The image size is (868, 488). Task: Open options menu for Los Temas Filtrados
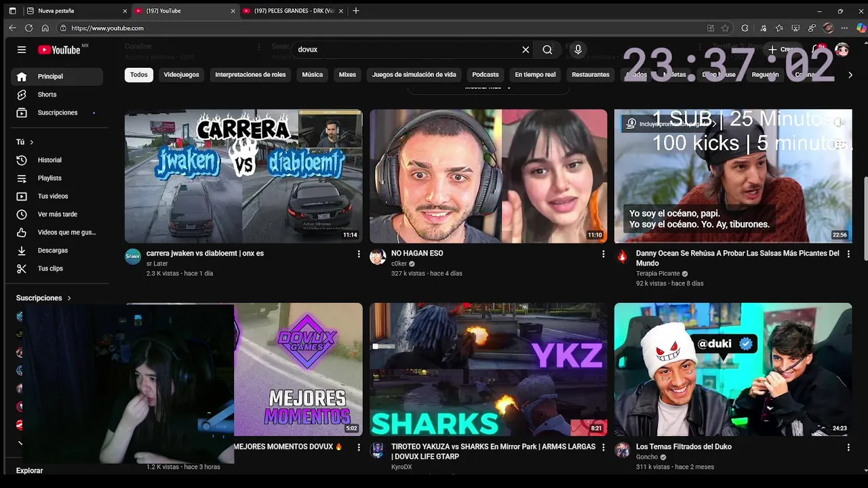coord(848,447)
